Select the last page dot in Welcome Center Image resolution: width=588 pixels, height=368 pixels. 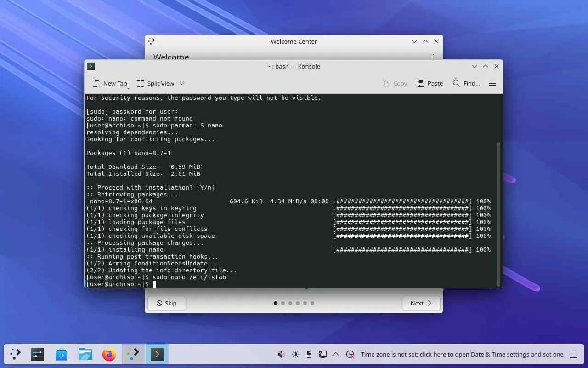tap(312, 303)
